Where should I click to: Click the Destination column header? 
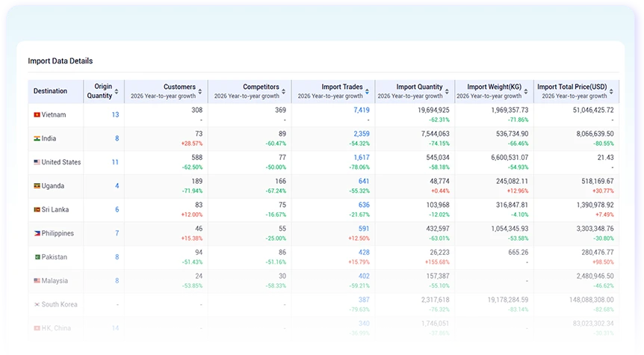point(50,91)
